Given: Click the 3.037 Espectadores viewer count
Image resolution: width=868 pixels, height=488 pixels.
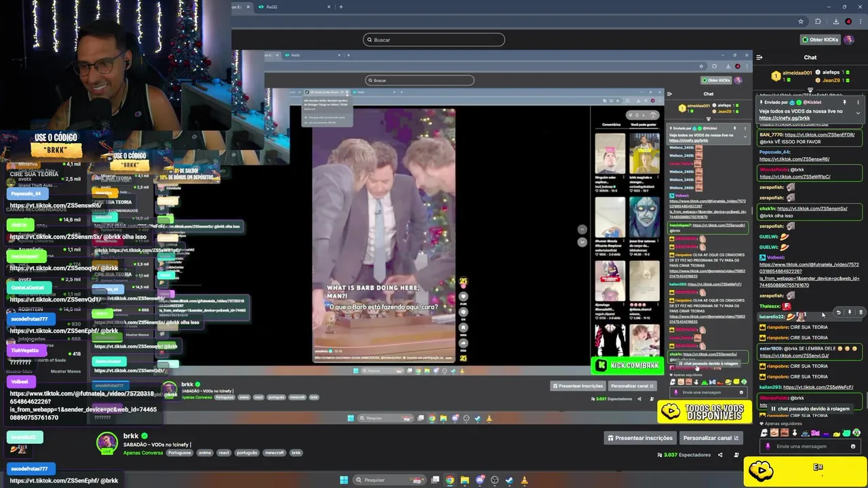Looking at the screenshot, I should (684, 455).
